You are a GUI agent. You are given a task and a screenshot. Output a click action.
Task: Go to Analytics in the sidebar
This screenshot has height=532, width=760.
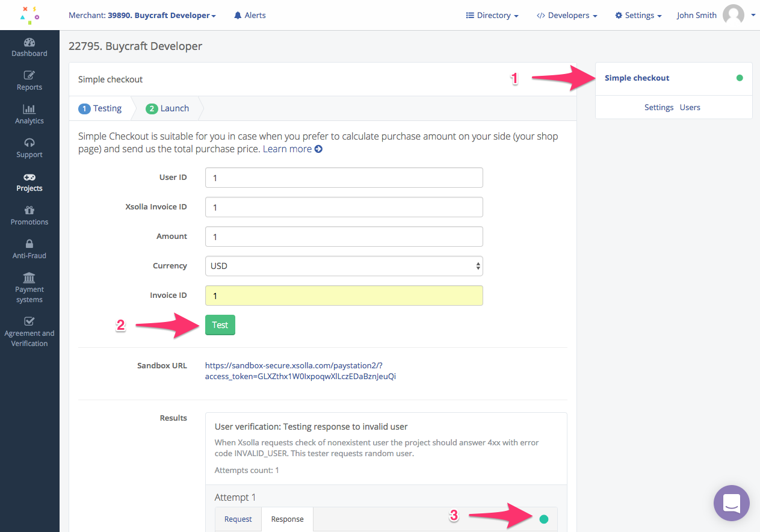[x=29, y=115]
